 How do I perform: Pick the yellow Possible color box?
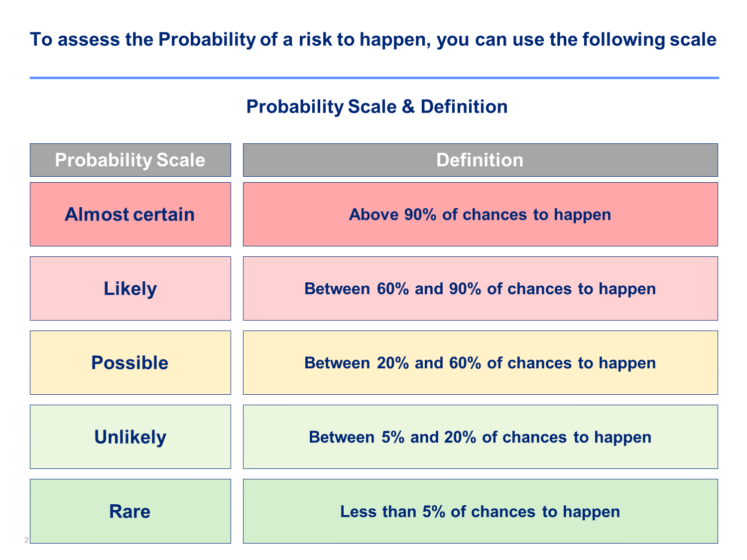[x=130, y=362]
